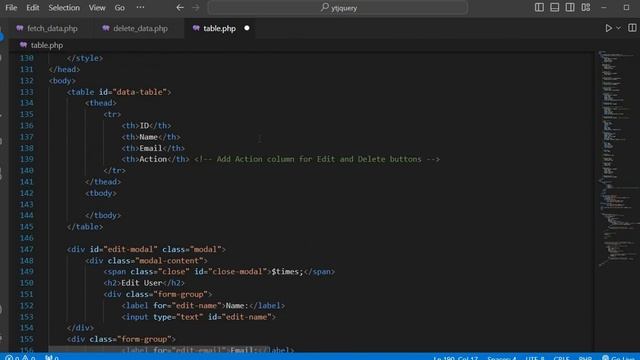Screen dimensions: 640x360
Task: Click line number 143 in the gutter
Action: point(27,204)
